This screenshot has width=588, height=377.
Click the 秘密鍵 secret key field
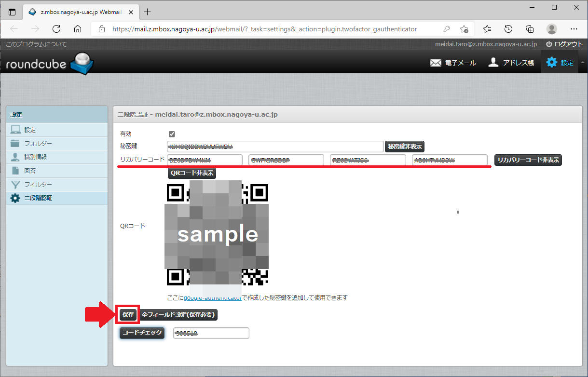[275, 147]
